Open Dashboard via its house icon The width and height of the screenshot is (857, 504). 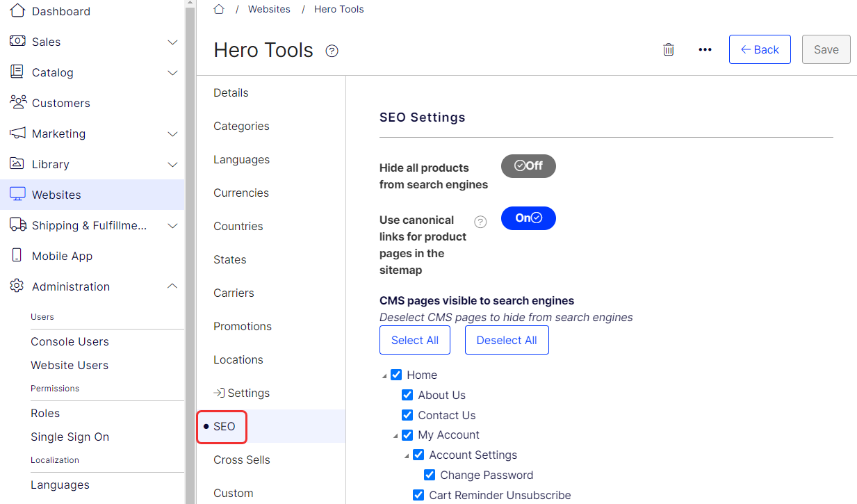17,10
